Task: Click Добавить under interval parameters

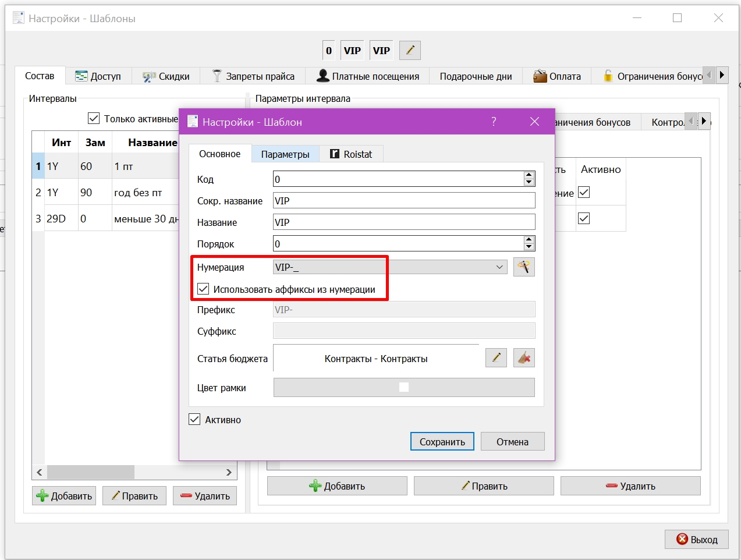Action: point(337,486)
